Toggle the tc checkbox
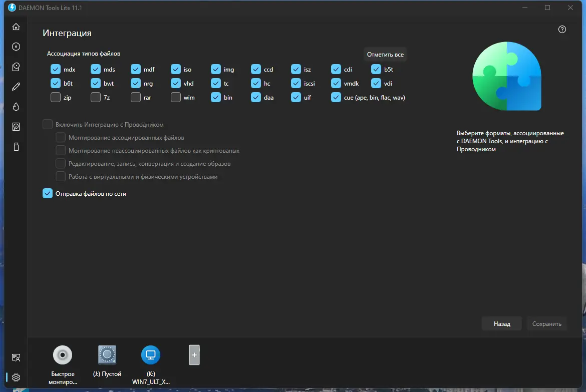586x392 pixels. [x=216, y=83]
